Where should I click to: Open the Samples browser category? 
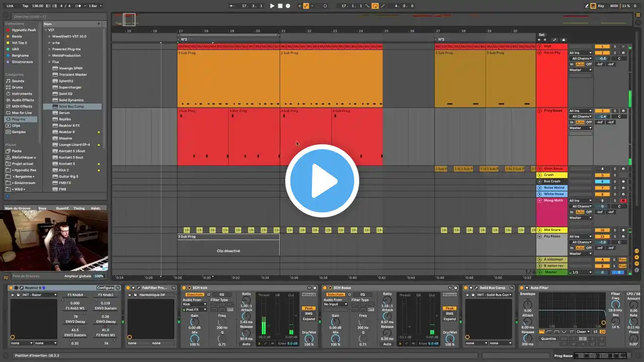(x=19, y=132)
